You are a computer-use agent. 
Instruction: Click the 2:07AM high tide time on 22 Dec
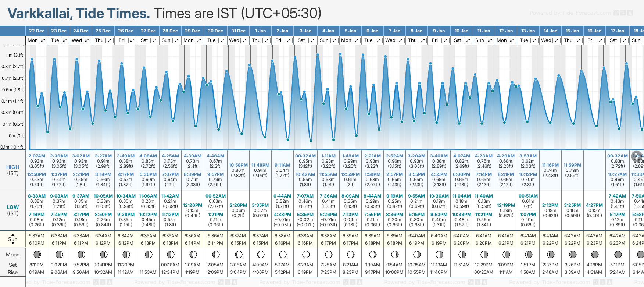pos(37,156)
